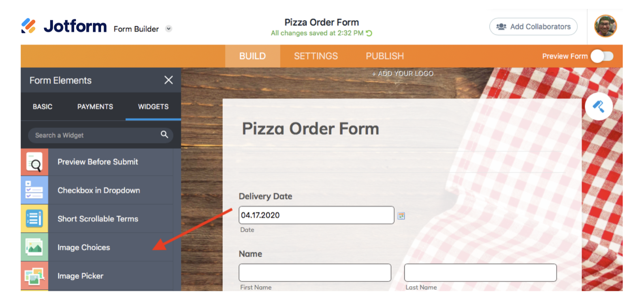Switch to the Settings tab

[316, 56]
